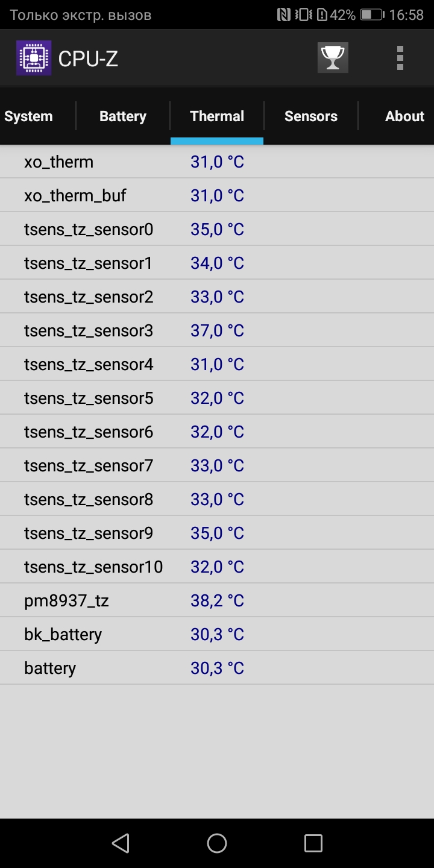
Task: Tap the 16:58 clock in status bar
Action: pyautogui.click(x=406, y=15)
